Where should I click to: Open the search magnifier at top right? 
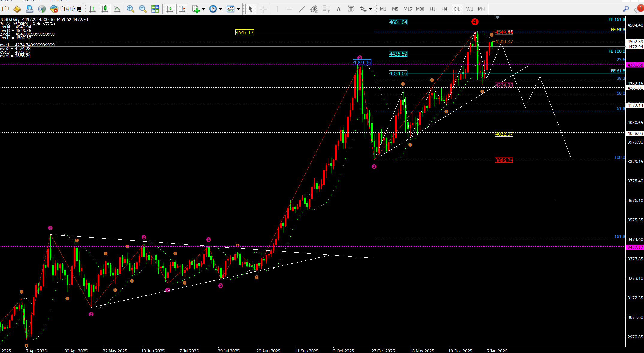[x=626, y=9]
